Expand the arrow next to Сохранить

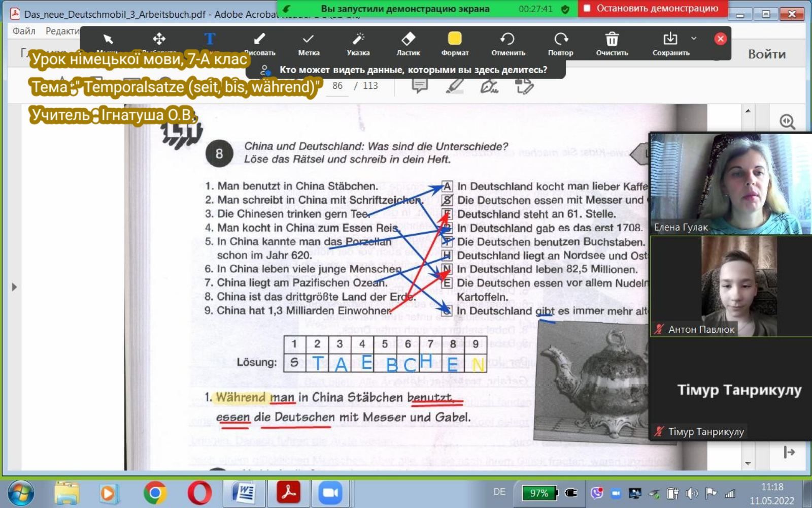(x=694, y=39)
